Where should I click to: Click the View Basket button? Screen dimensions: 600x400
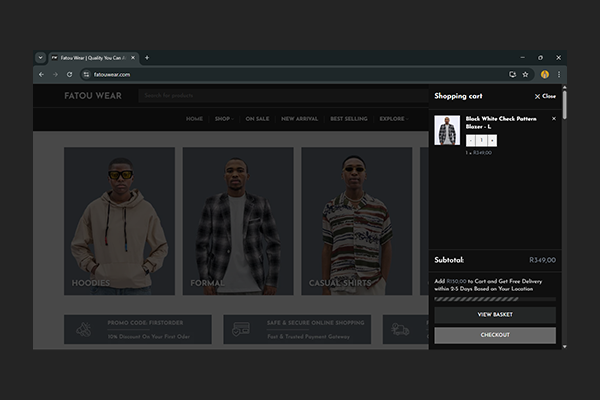tap(494, 315)
